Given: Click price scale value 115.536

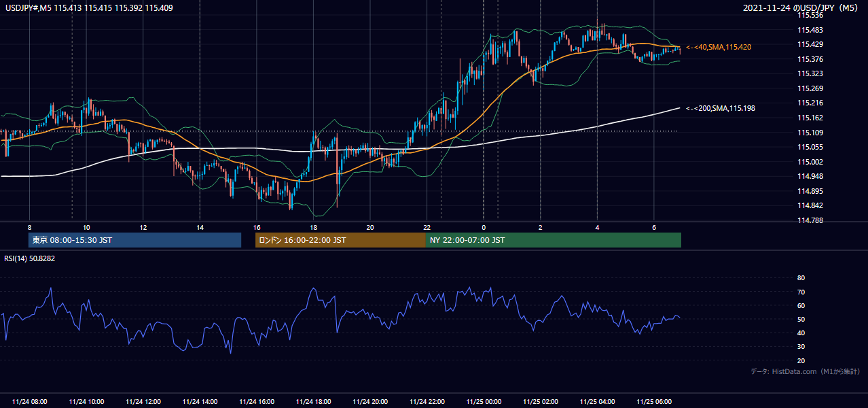Looking at the screenshot, I should (810, 15).
